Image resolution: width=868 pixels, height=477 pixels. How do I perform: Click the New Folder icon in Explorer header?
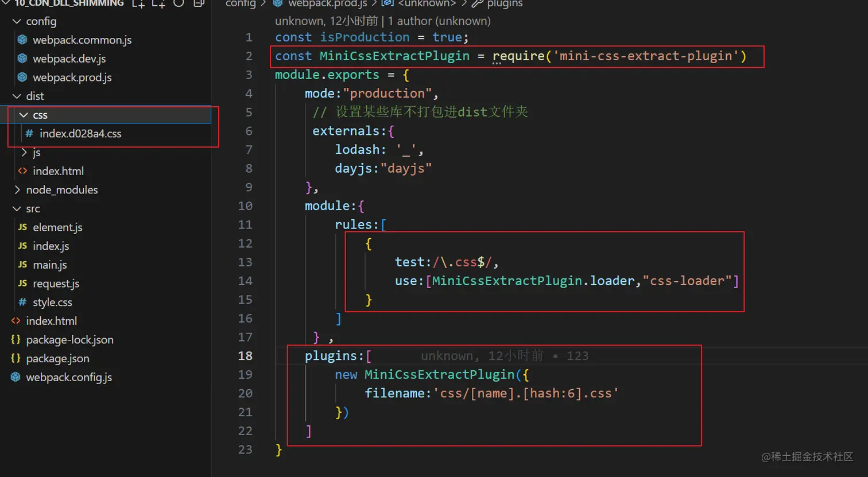(158, 3)
